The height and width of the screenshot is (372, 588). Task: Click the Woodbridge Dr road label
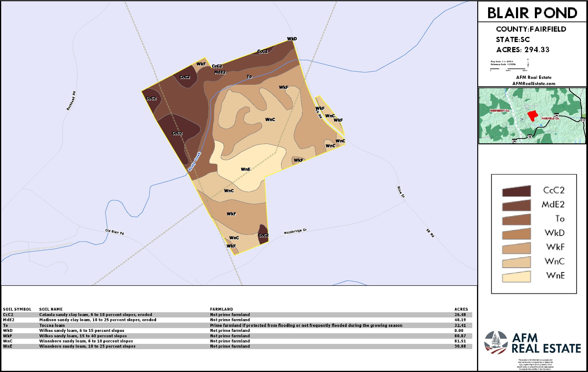[x=295, y=231]
